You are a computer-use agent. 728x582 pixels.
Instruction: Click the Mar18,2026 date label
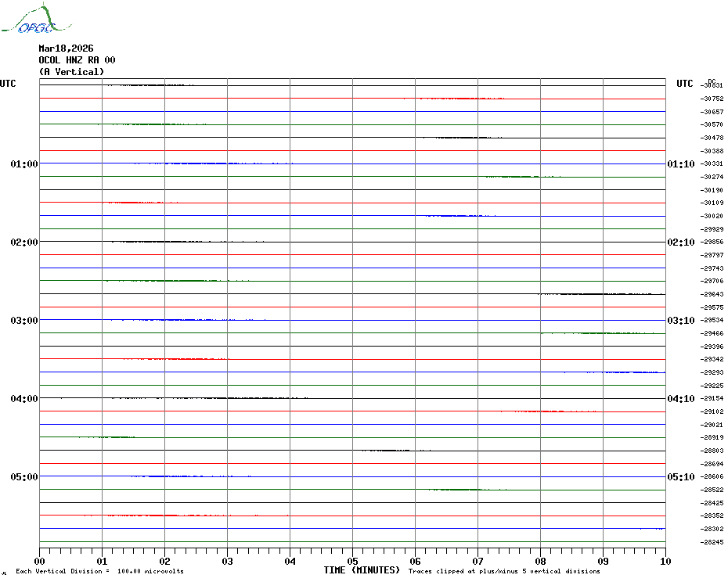click(66, 48)
